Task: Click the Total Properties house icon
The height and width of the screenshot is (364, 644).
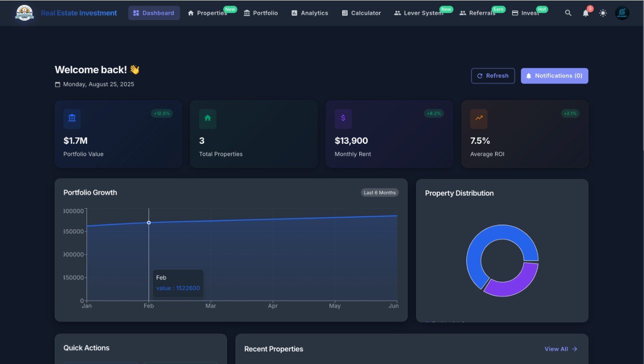Action: (x=207, y=119)
